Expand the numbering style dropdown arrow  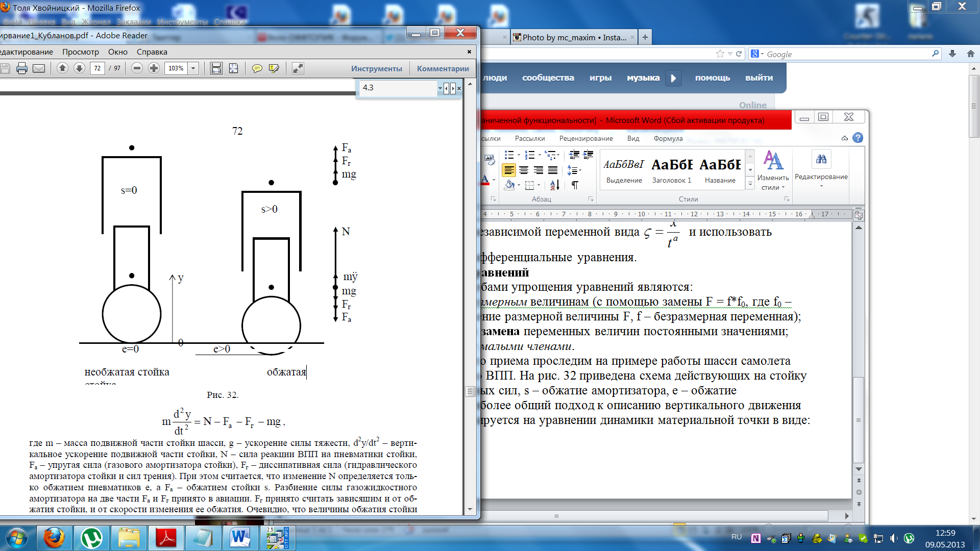click(540, 155)
